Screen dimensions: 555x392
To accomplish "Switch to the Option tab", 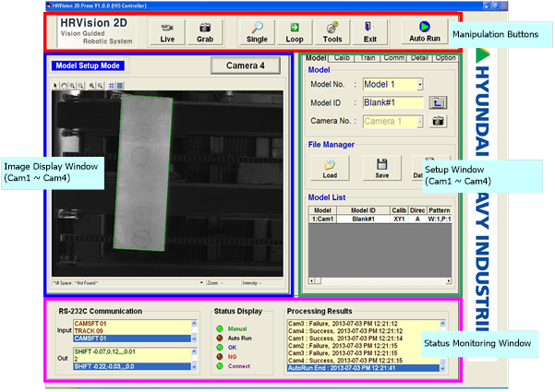I will [x=446, y=58].
